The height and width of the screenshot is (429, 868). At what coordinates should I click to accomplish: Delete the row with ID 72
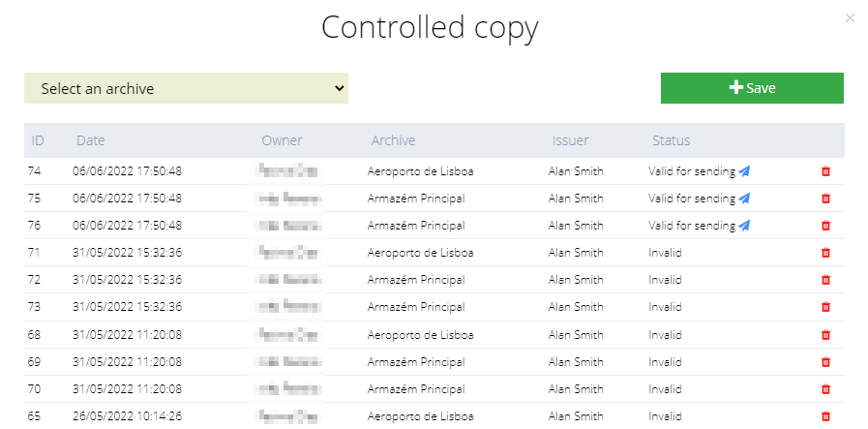(825, 279)
